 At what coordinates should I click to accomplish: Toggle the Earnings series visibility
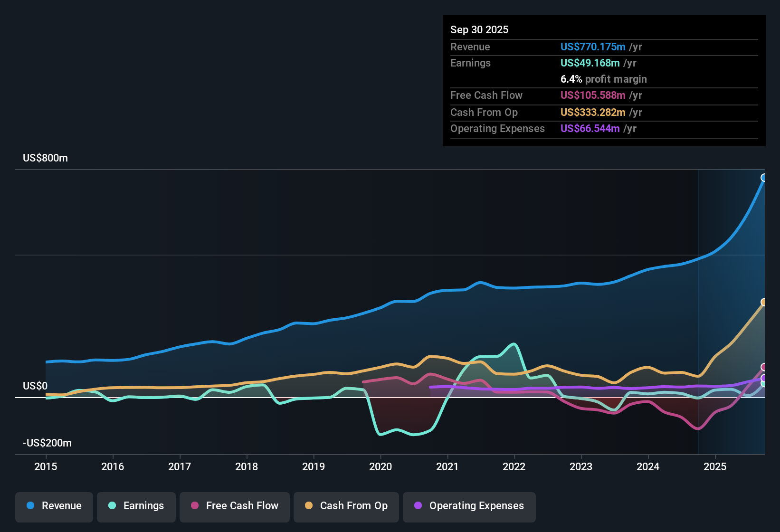click(x=136, y=506)
